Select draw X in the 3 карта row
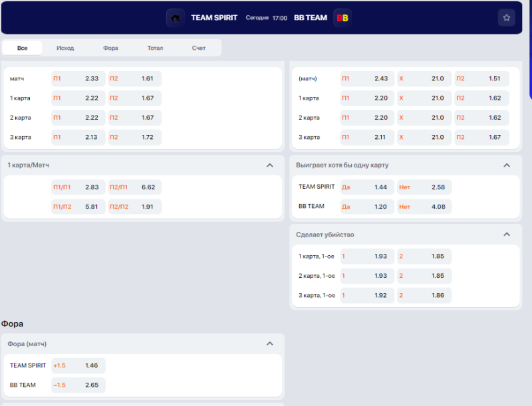Viewport: 532px width, 406px height. [x=422, y=137]
